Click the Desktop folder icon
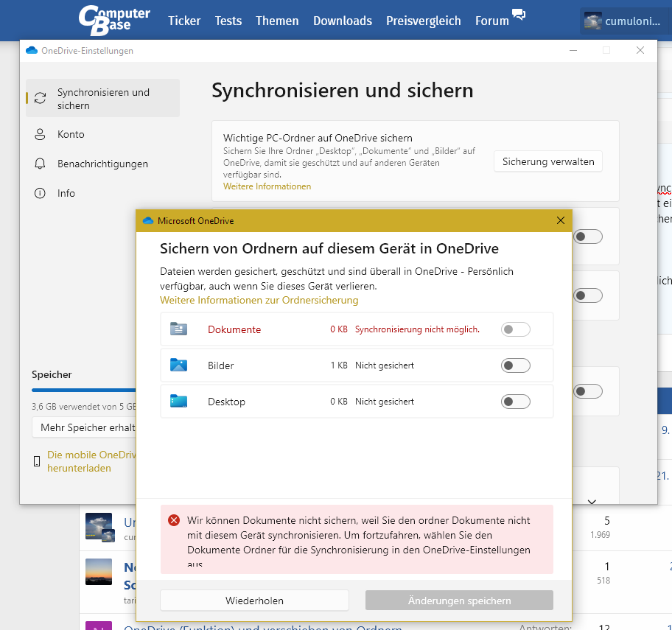The width and height of the screenshot is (672, 630). 179,401
